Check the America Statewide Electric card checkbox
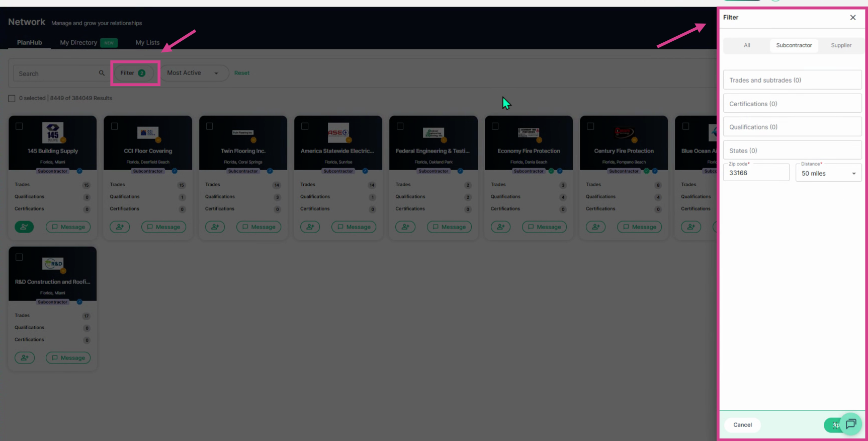The width and height of the screenshot is (868, 441). click(x=305, y=126)
